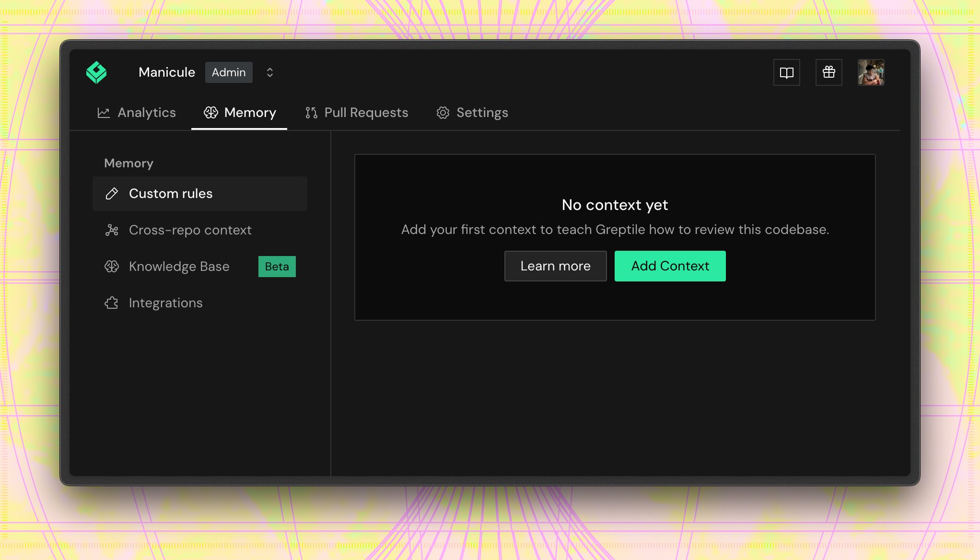Open the Integrations section
Screen dimensions: 980x560
point(200,303)
